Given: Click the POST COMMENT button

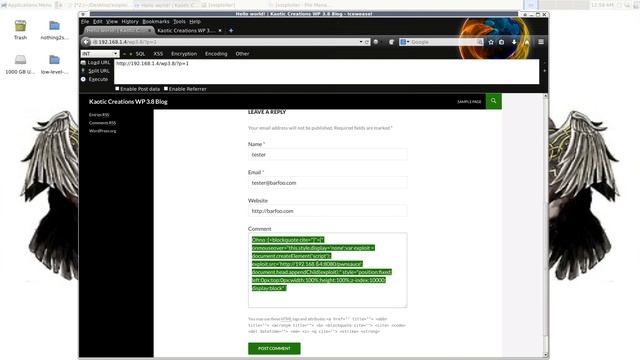Looking at the screenshot, I should coord(274,349).
